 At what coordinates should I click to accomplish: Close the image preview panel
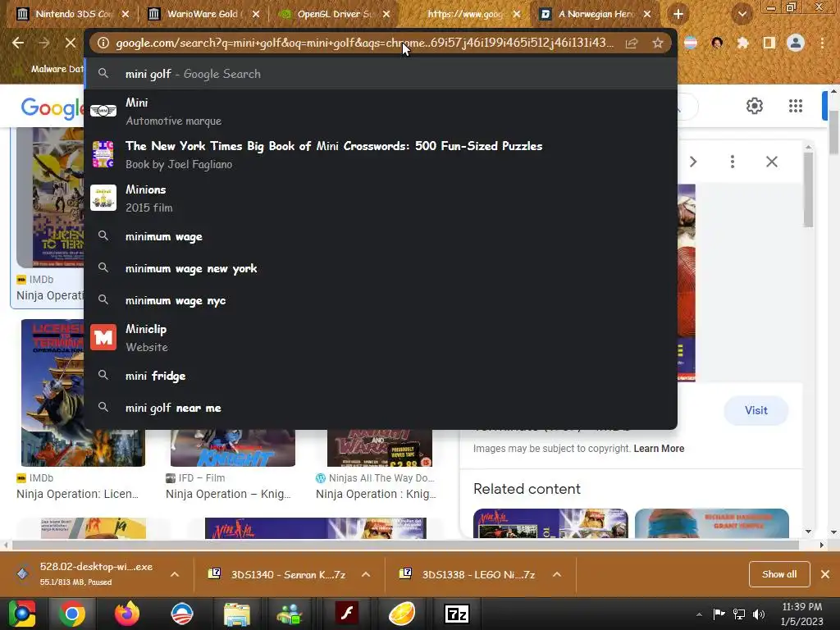(x=771, y=162)
